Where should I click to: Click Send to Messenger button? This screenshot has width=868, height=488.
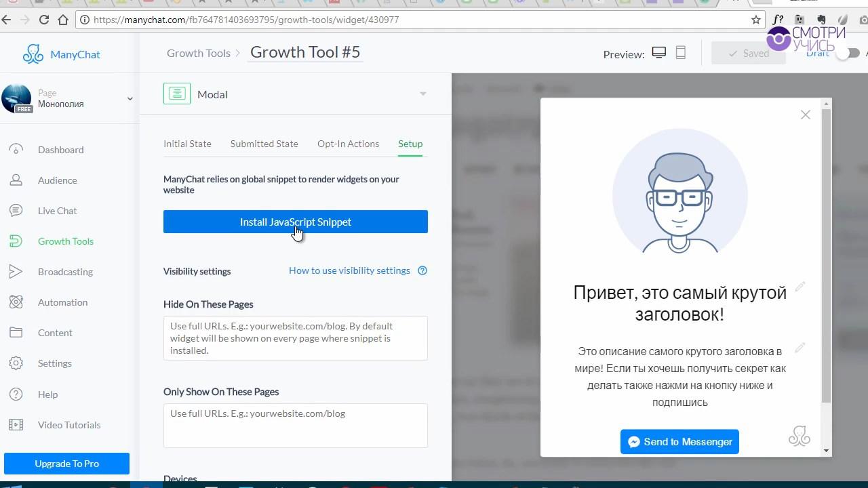point(679,441)
